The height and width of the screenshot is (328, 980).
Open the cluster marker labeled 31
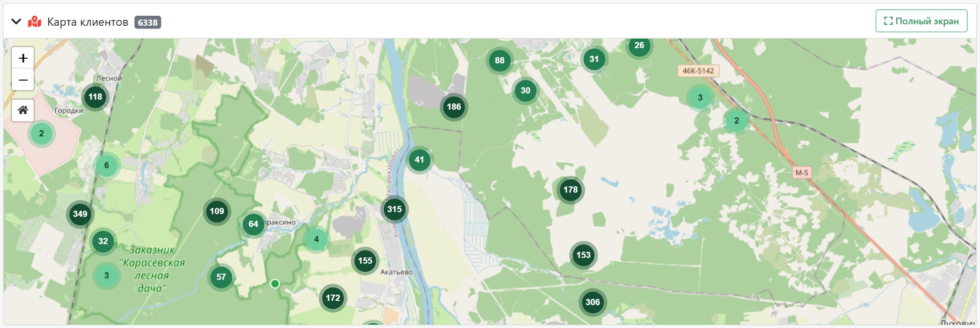click(x=594, y=59)
